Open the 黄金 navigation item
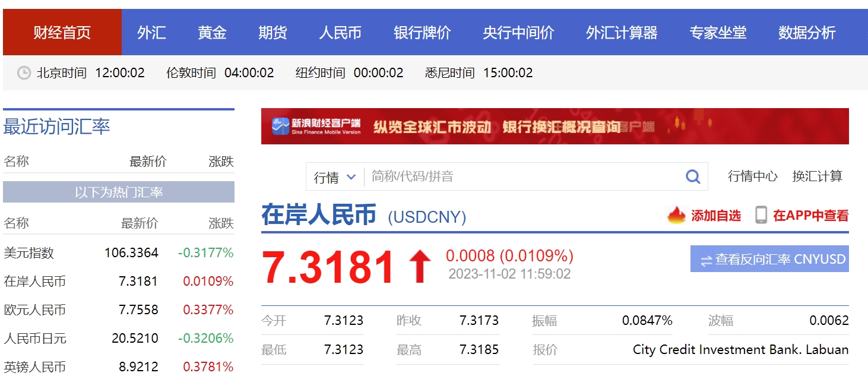 click(212, 33)
